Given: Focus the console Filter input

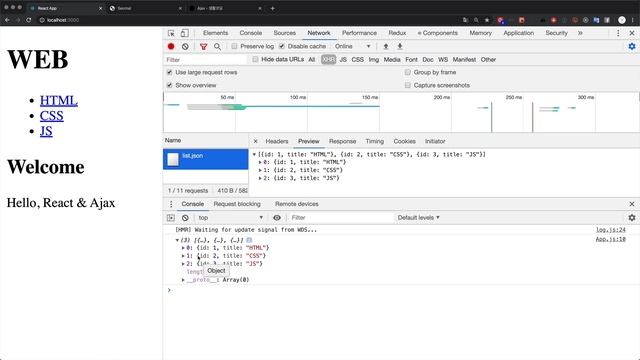Looking at the screenshot, I should pos(341,218).
